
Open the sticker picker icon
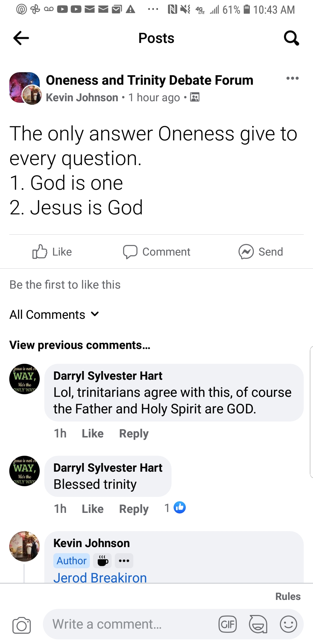(258, 624)
